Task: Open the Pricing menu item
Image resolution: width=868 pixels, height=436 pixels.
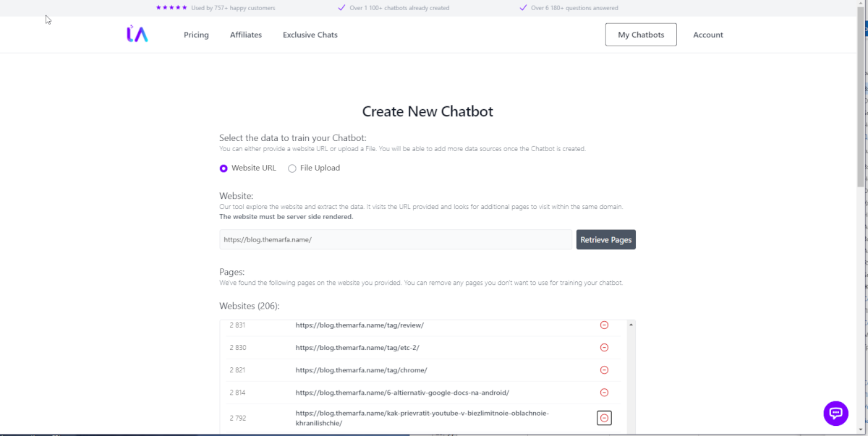Action: pyautogui.click(x=196, y=35)
